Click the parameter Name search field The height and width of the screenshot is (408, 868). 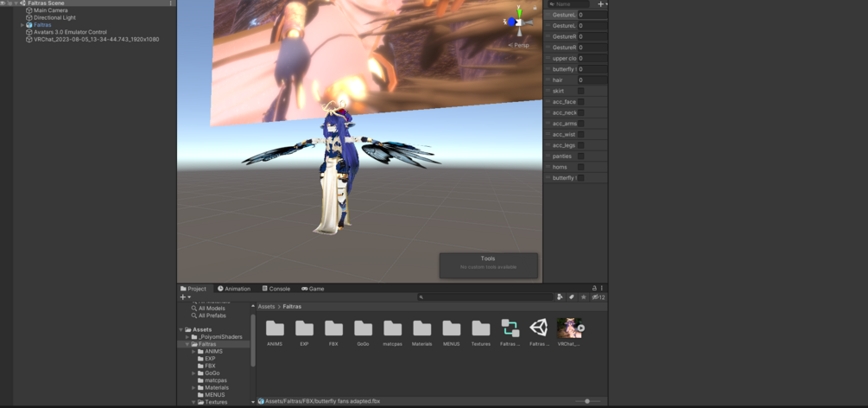pyautogui.click(x=568, y=3)
